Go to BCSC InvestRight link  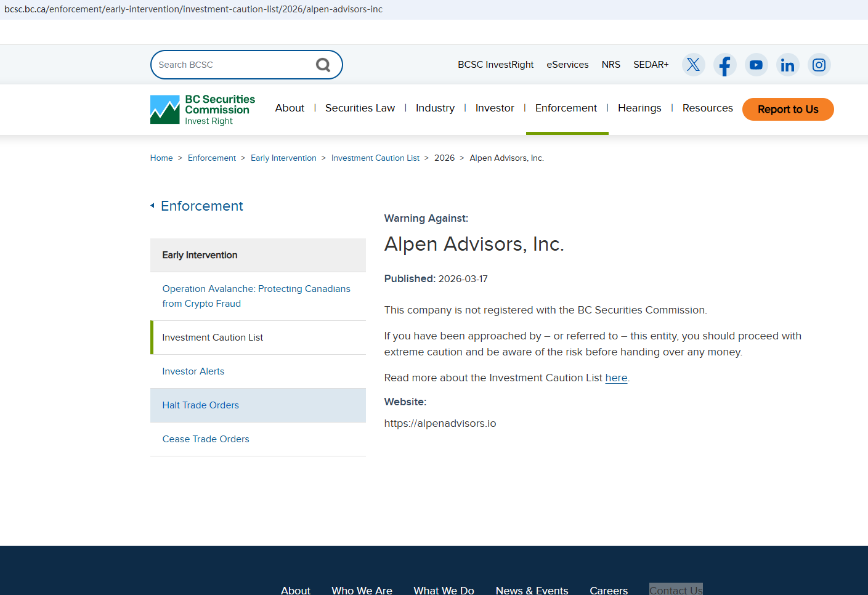point(496,65)
